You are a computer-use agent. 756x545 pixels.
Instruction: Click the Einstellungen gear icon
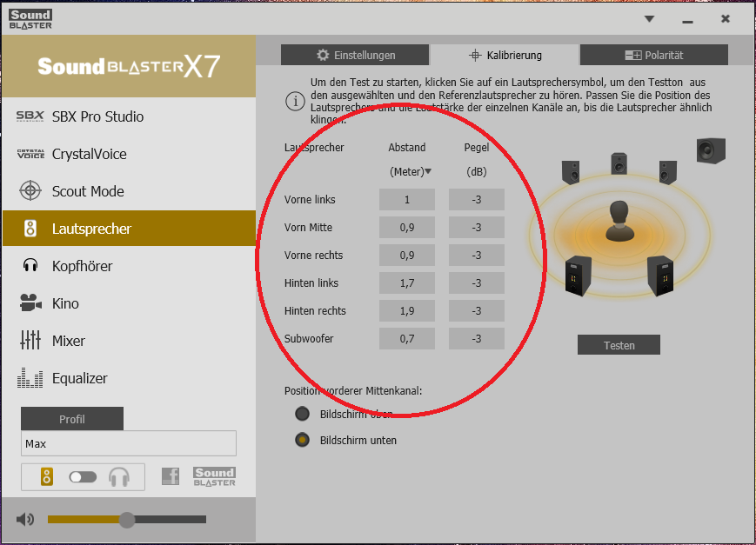point(323,55)
